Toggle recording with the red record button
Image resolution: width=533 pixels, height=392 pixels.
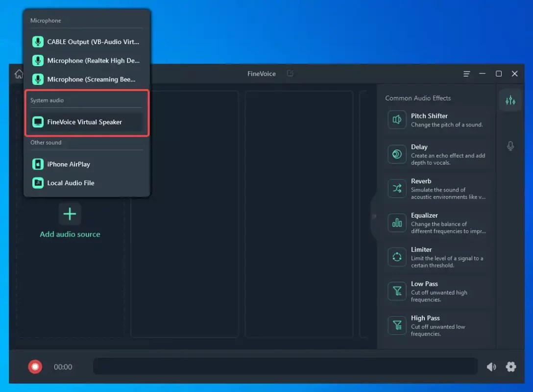click(x=35, y=366)
